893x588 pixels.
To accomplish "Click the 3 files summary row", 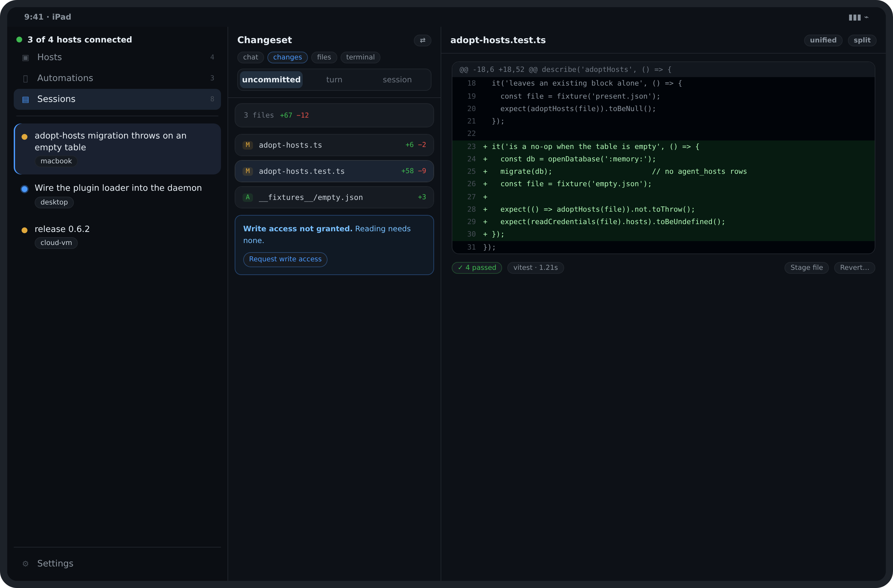I will pos(334,115).
